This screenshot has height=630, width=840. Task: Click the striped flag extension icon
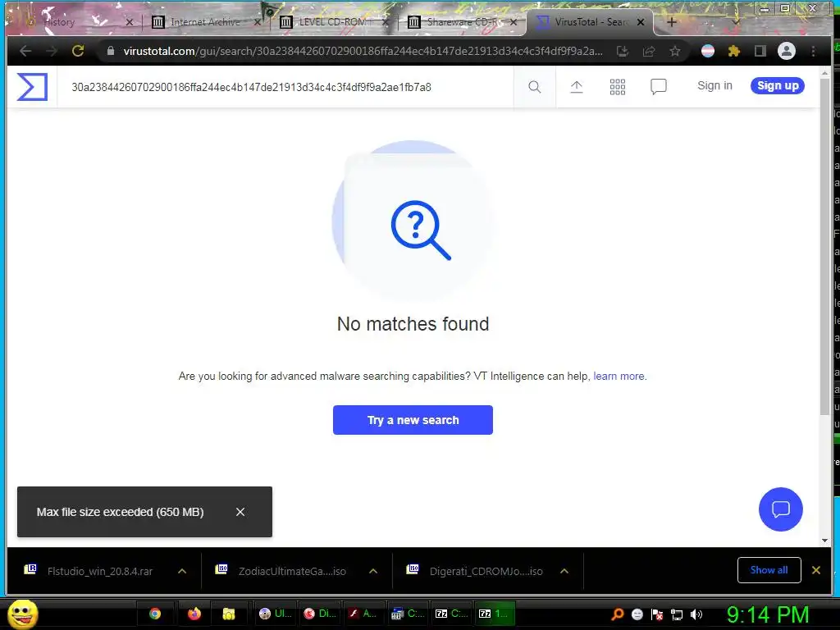click(708, 51)
